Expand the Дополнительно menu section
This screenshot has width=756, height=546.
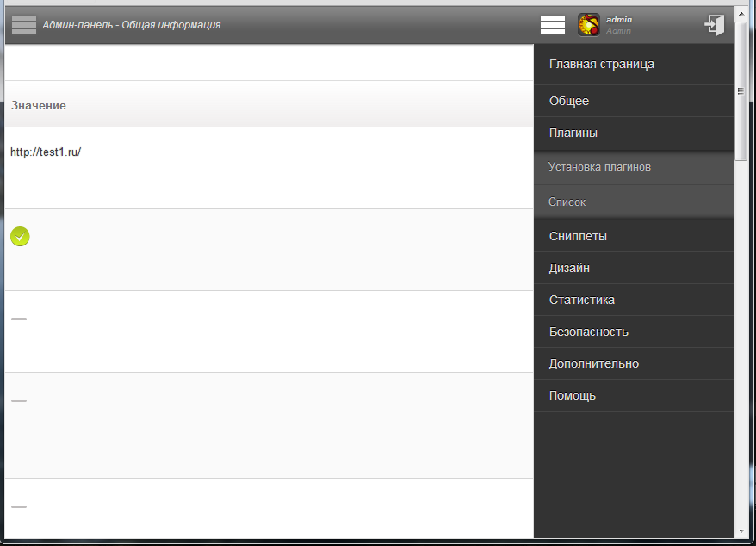634,363
